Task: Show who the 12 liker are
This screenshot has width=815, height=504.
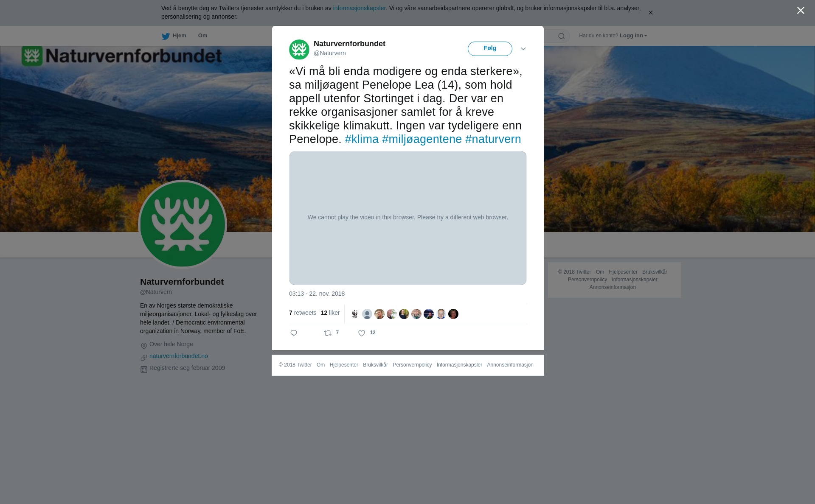Action: (x=330, y=313)
